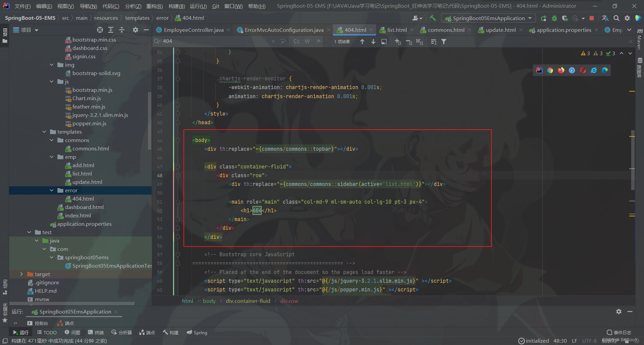Open the 问题 problems tool window
The height and width of the screenshot is (345, 644).
(x=72, y=333)
